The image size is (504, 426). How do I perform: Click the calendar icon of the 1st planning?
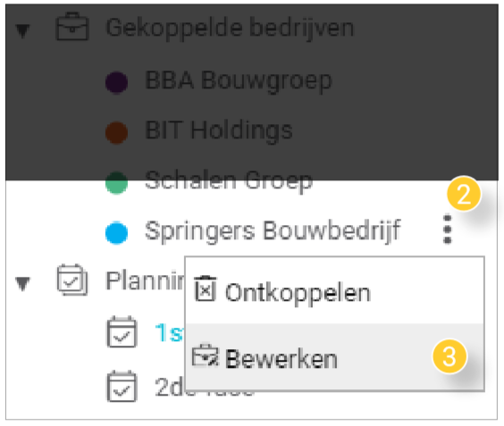pos(122,332)
